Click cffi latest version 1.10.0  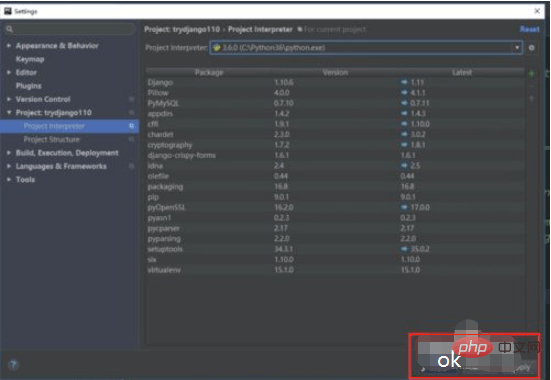pyautogui.click(x=420, y=124)
